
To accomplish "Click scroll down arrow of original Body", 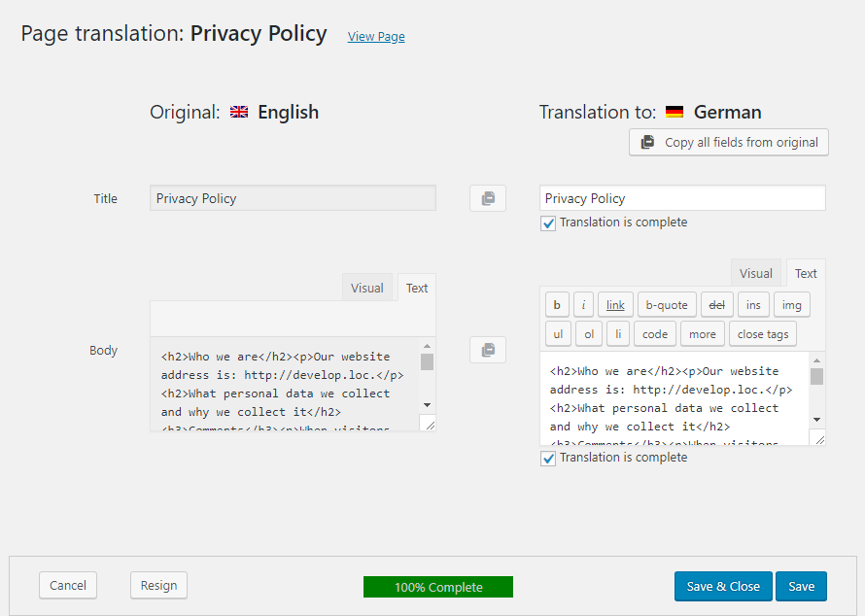I will pos(427,405).
